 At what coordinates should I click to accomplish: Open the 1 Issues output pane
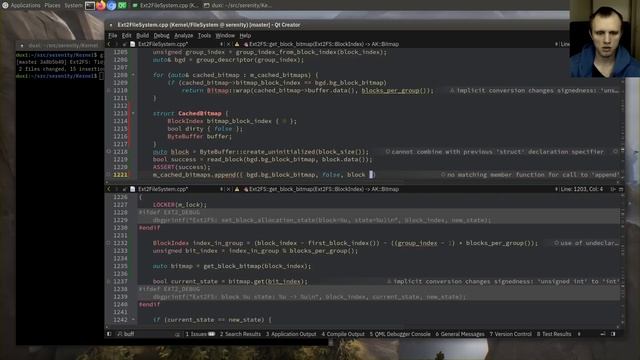pyautogui.click(x=200, y=334)
